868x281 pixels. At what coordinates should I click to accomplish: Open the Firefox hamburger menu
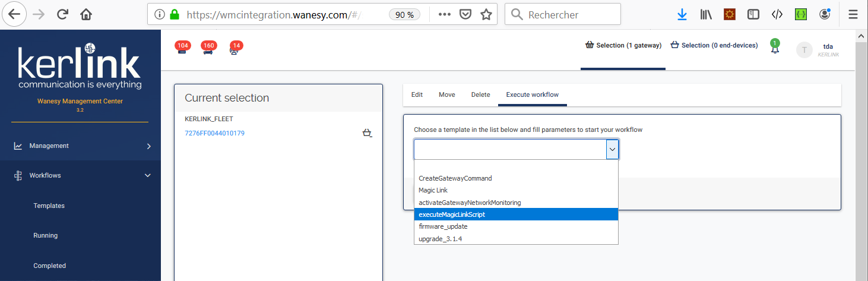tap(853, 14)
